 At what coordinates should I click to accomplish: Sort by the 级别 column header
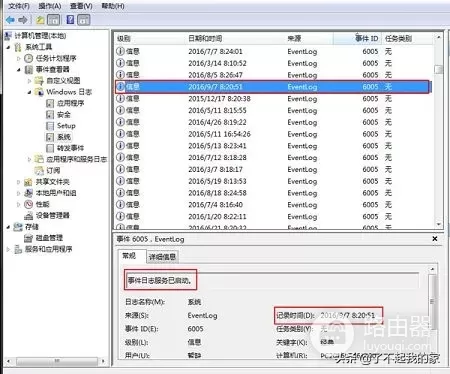tap(150, 38)
